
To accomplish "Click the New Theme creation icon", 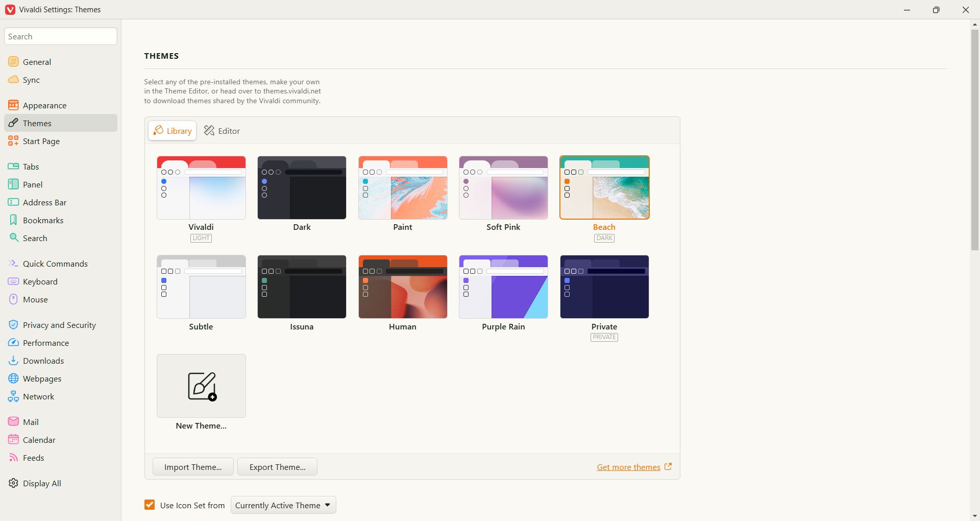I will [x=201, y=386].
